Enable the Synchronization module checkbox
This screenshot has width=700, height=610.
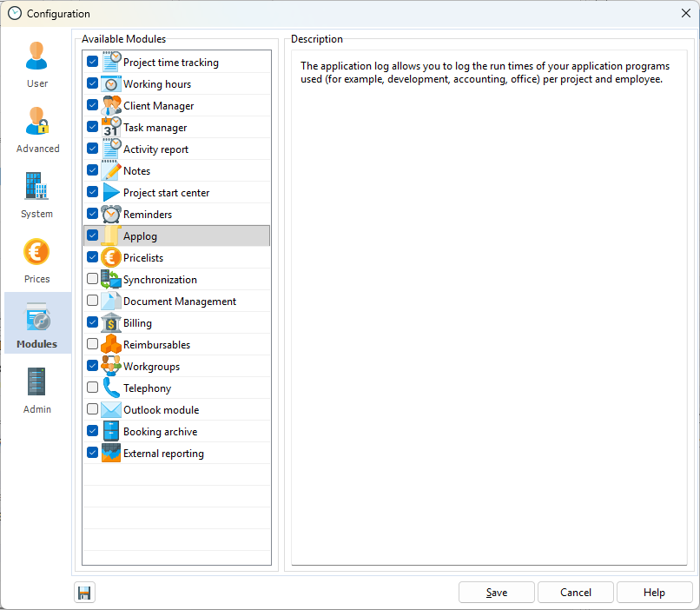point(92,279)
